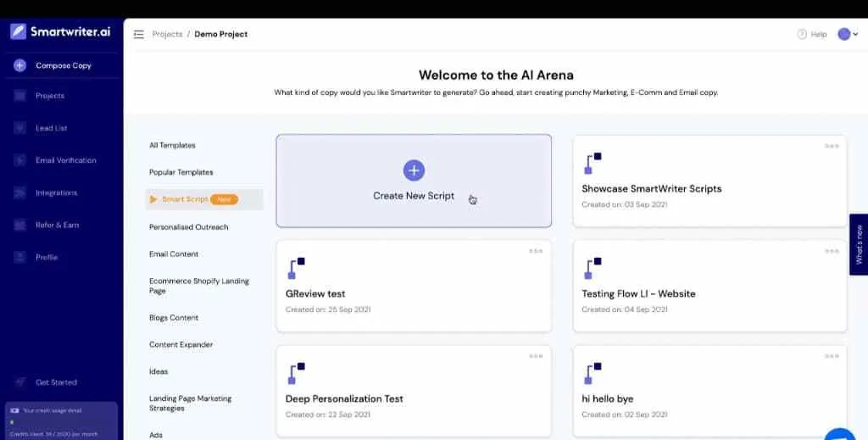Click the Help question mark icon
The width and height of the screenshot is (868, 440).
pyautogui.click(x=802, y=34)
